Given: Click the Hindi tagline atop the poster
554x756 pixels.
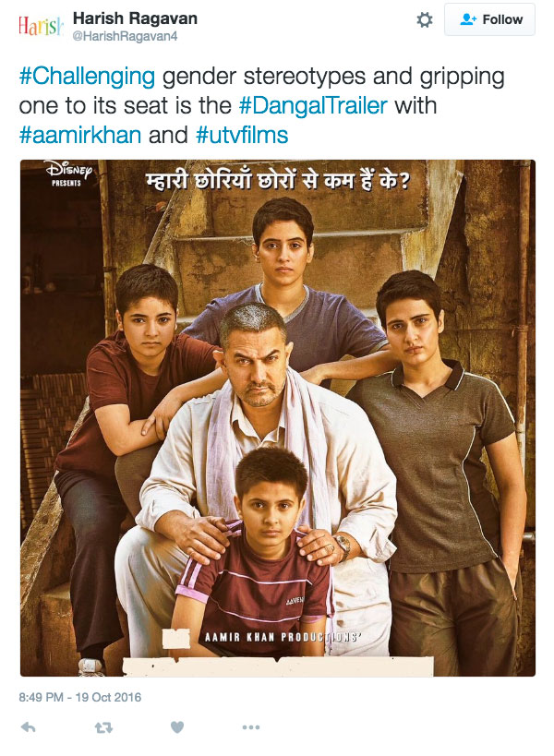Looking at the screenshot, I should pos(277,181).
